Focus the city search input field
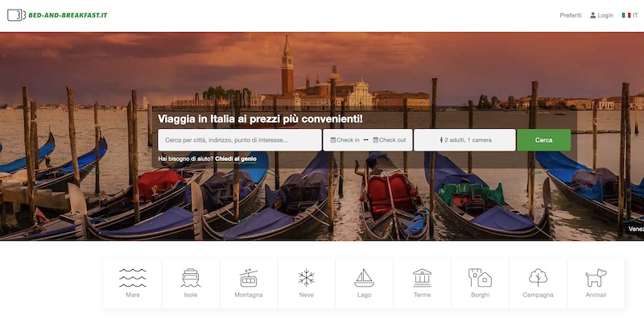Viewport: 644px width, 323px height. (240, 140)
